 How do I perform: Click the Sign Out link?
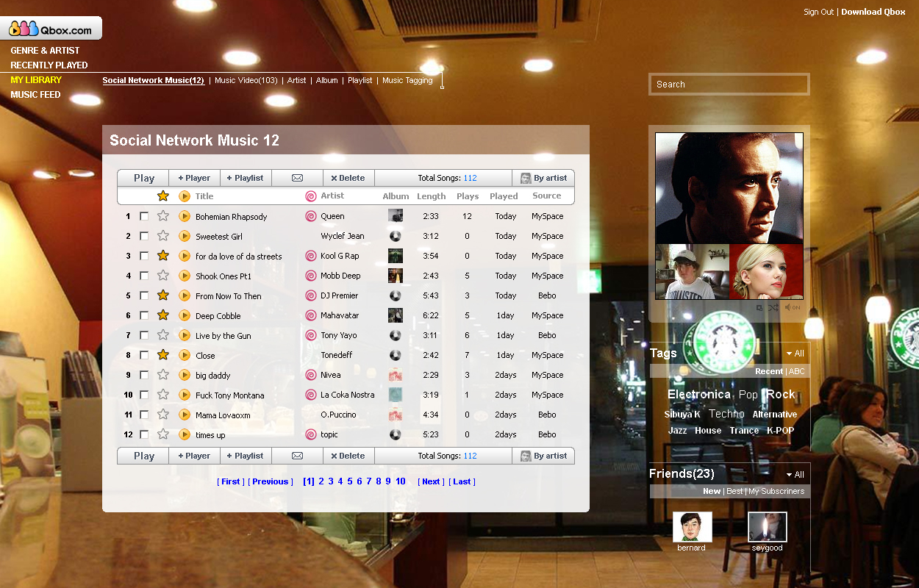coord(818,12)
